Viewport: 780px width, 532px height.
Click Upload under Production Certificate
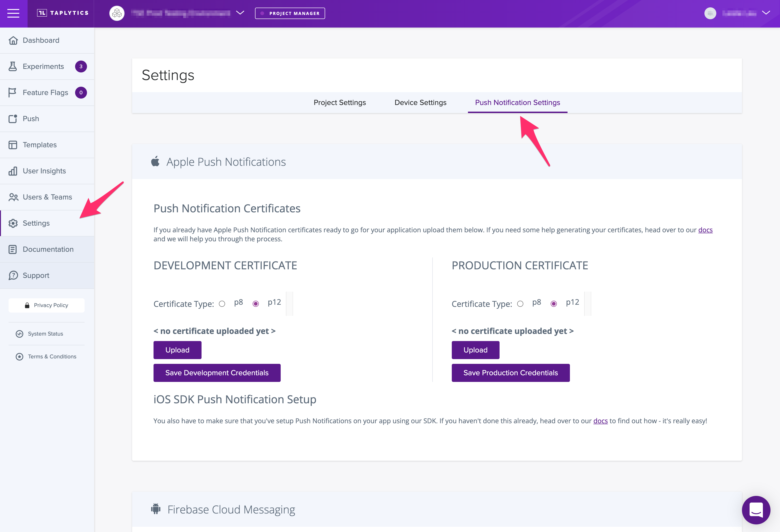(475, 350)
